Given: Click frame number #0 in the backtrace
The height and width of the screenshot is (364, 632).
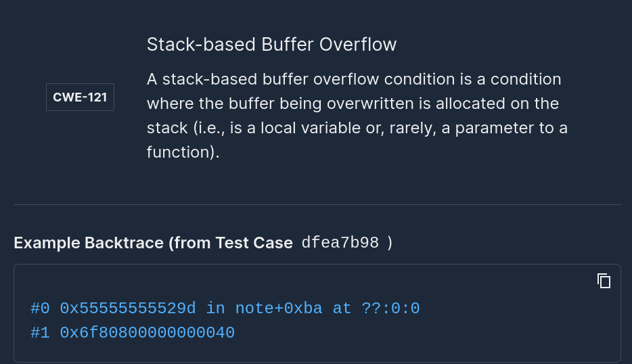Looking at the screenshot, I should [40, 309].
